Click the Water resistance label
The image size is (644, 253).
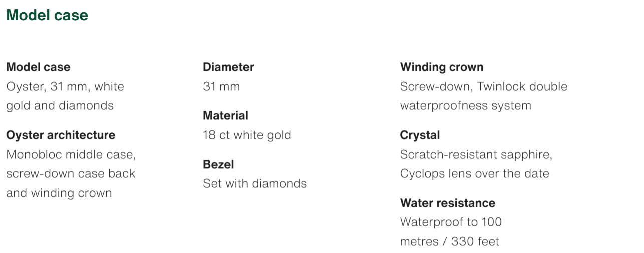(x=447, y=203)
